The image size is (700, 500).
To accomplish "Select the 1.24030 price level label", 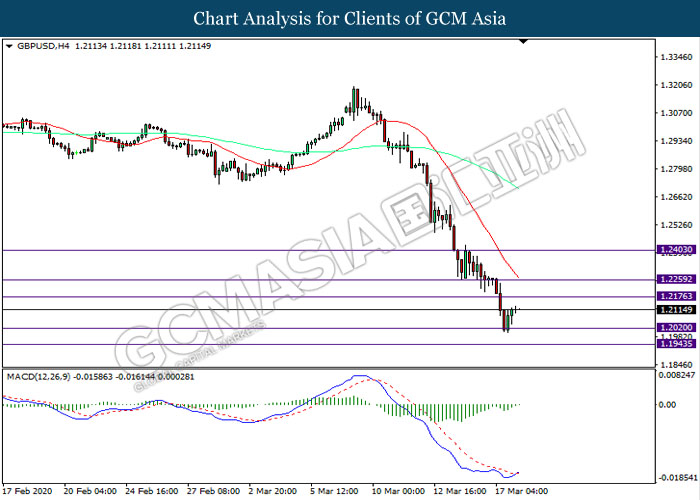I will click(x=676, y=250).
